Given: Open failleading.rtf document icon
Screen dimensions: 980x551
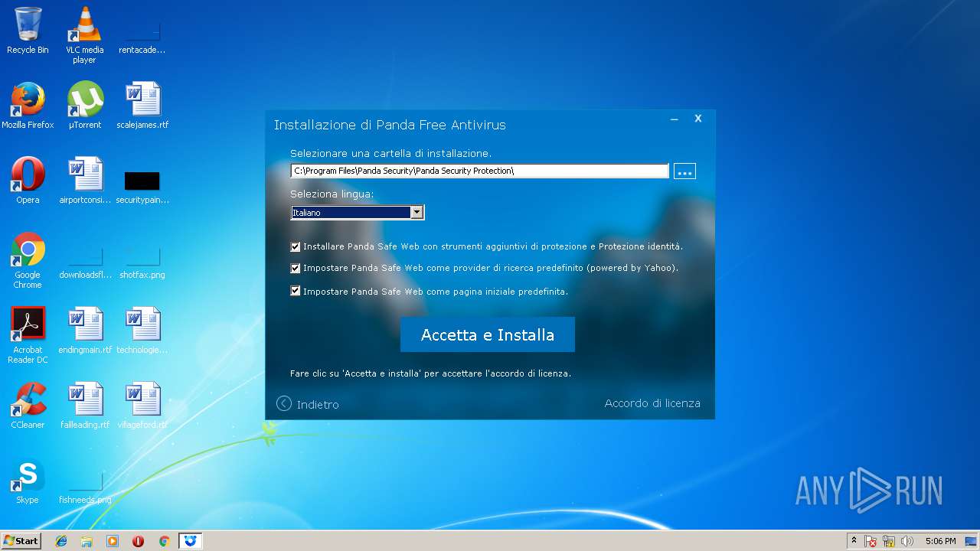Looking at the screenshot, I should pos(85,406).
